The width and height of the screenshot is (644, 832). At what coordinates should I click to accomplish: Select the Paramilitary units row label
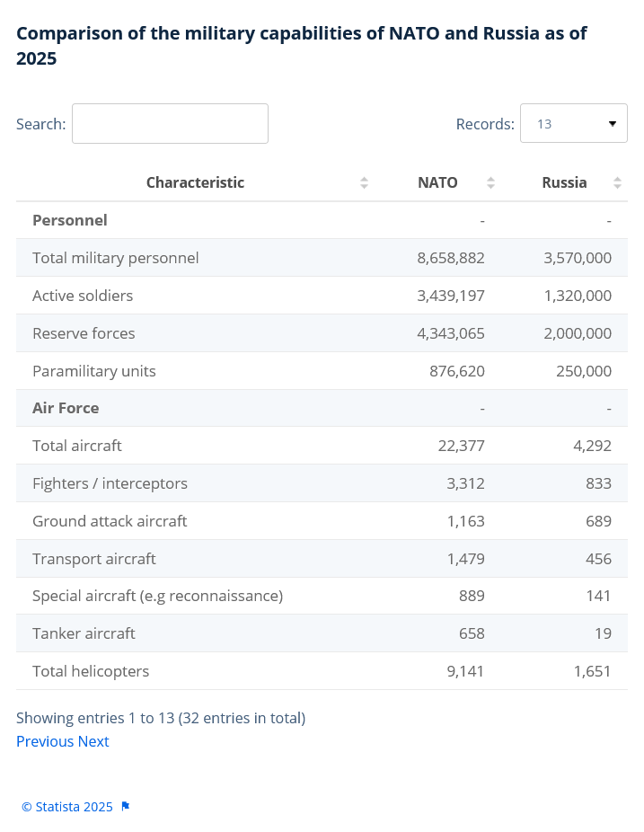pyautogui.click(x=94, y=371)
